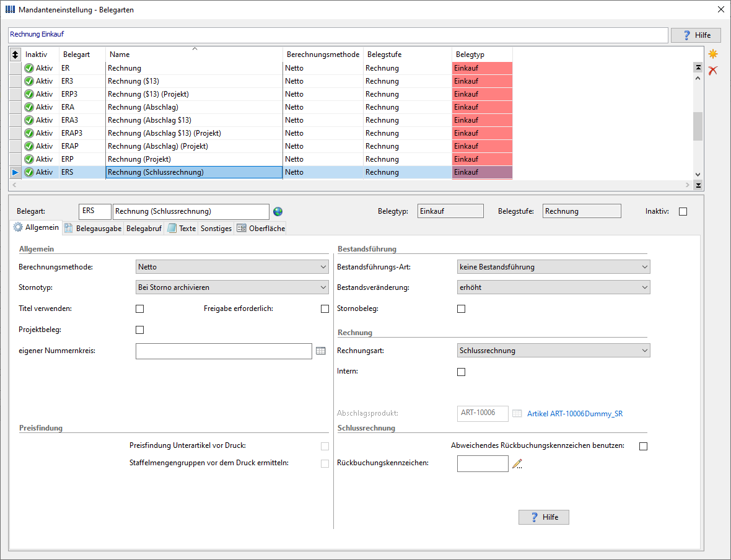
Task: Open the Nummernkreis lookup table icon
Action: [x=321, y=351]
